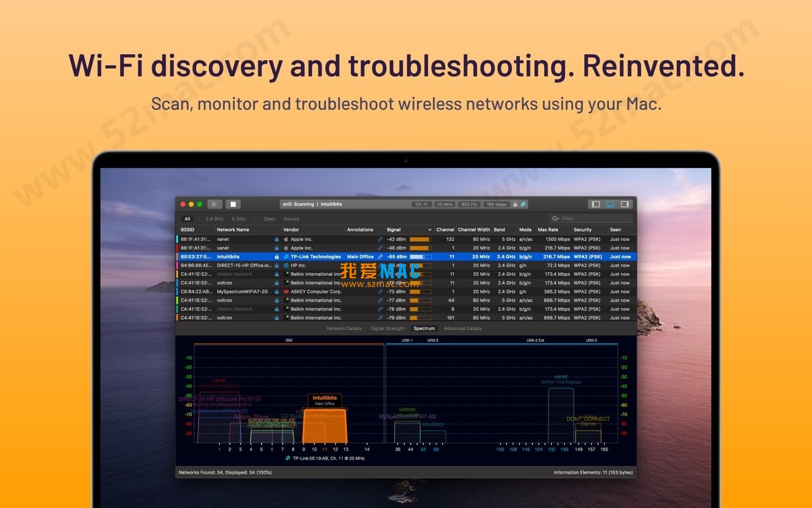Image resolution: width=812 pixels, height=508 pixels.
Task: Sort by the BSSID column header
Action: click(x=187, y=230)
